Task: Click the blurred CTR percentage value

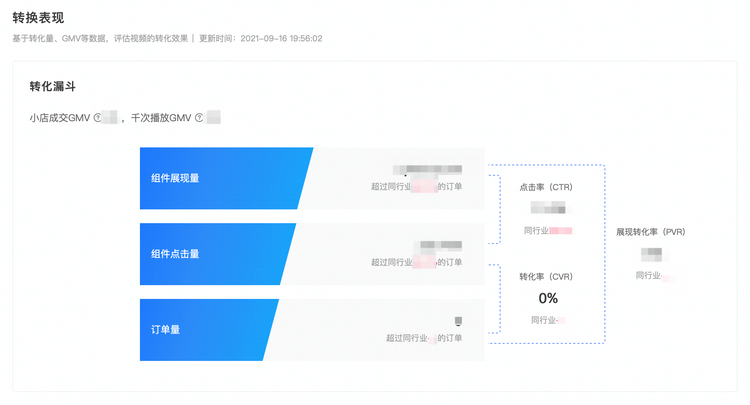Action: [x=549, y=208]
